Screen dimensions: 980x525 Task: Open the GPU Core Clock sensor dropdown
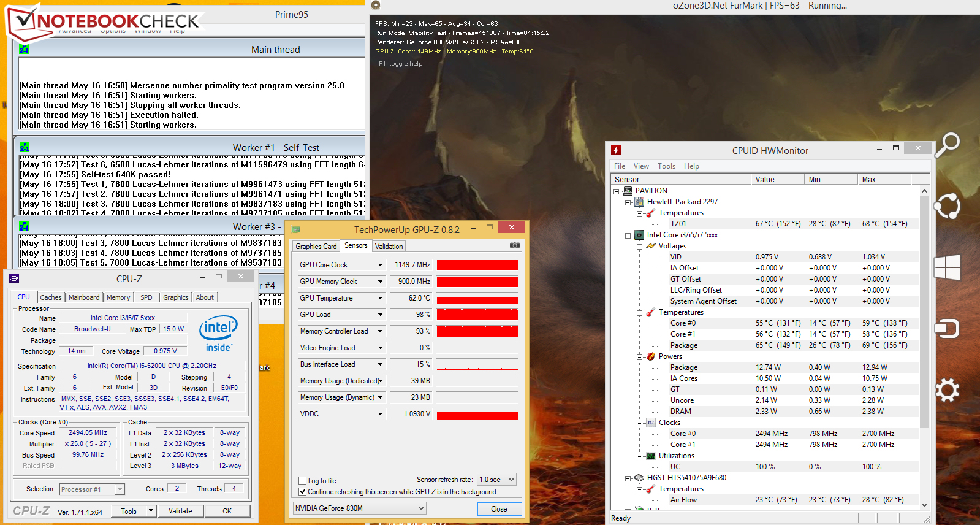pyautogui.click(x=380, y=265)
